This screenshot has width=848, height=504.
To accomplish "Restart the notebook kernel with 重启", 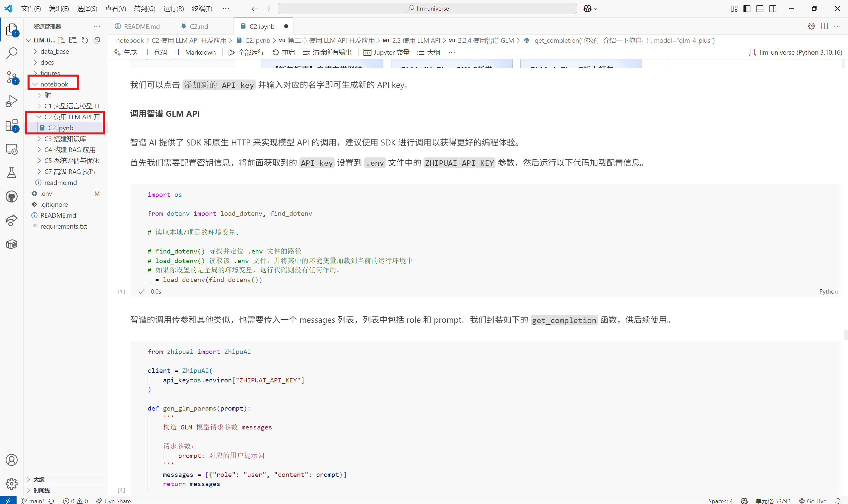I will point(284,52).
